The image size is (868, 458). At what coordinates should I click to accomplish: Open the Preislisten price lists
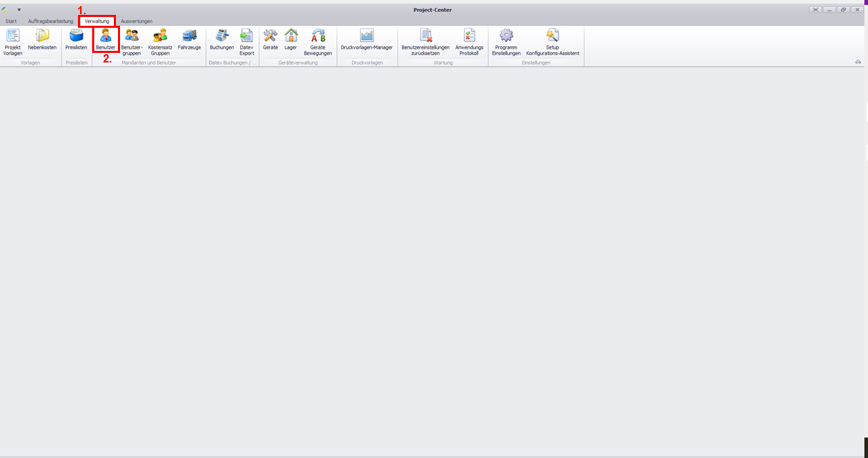76,40
